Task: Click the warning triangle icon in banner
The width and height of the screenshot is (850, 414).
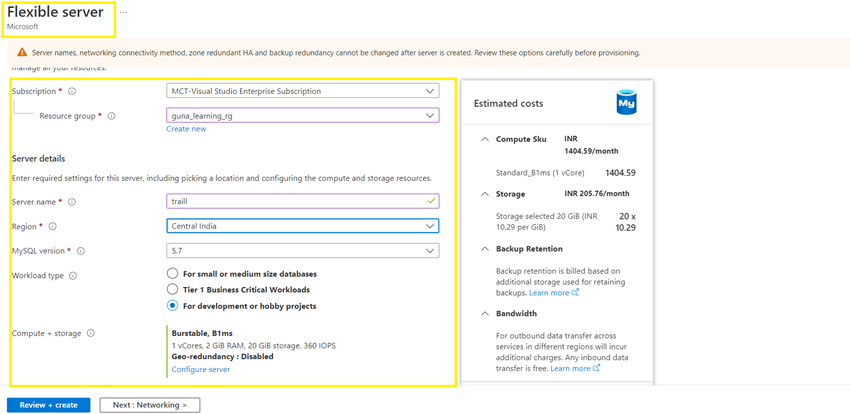Action: pyautogui.click(x=22, y=53)
